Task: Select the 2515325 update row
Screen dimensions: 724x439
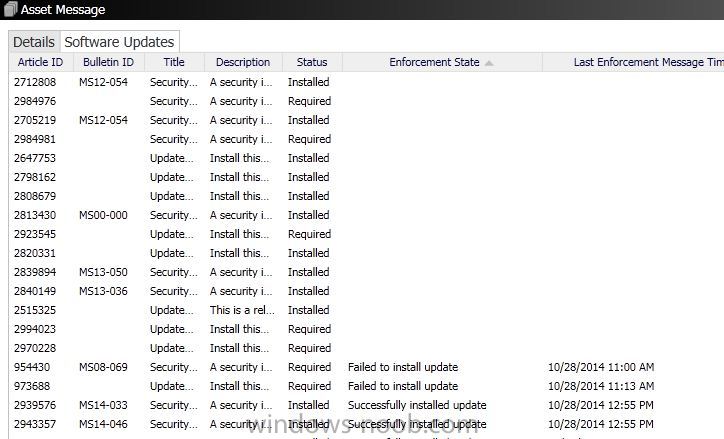Action: pyautogui.click(x=367, y=310)
